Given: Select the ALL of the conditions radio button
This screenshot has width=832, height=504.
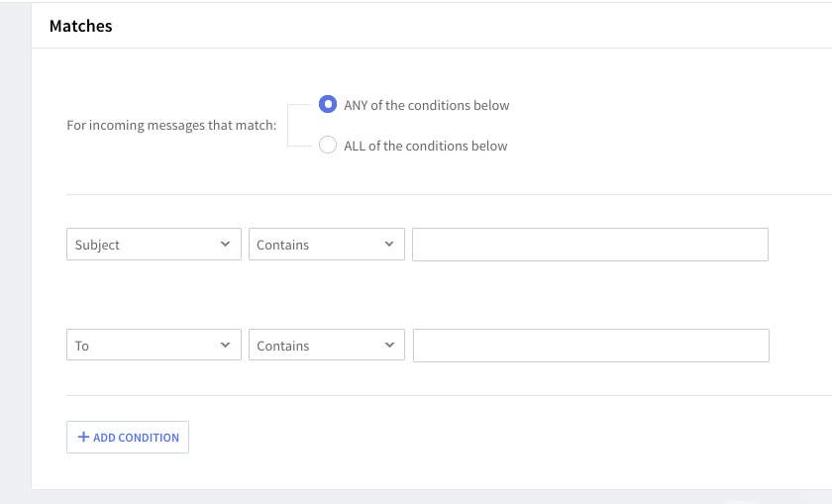Looking at the screenshot, I should click(328, 146).
